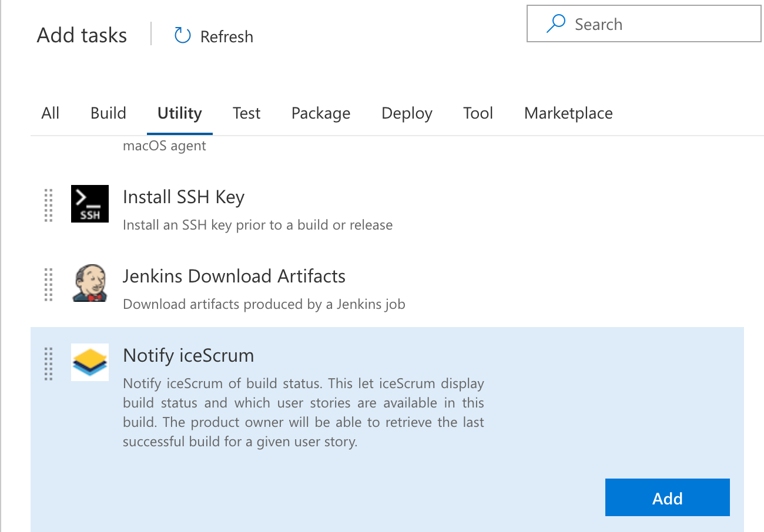Grab the drag handle beside Jenkins Download Artifacts
This screenshot has width=764, height=532.
[x=49, y=284]
